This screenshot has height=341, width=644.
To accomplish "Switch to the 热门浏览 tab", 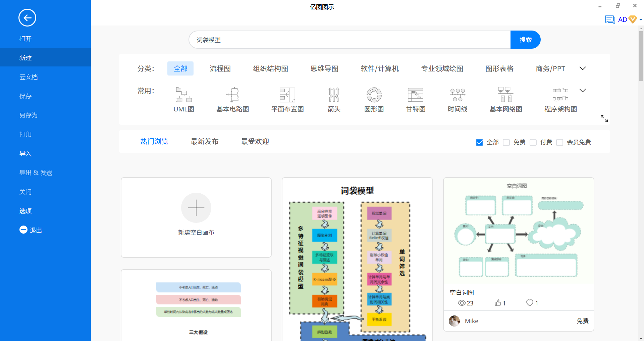I will click(154, 142).
